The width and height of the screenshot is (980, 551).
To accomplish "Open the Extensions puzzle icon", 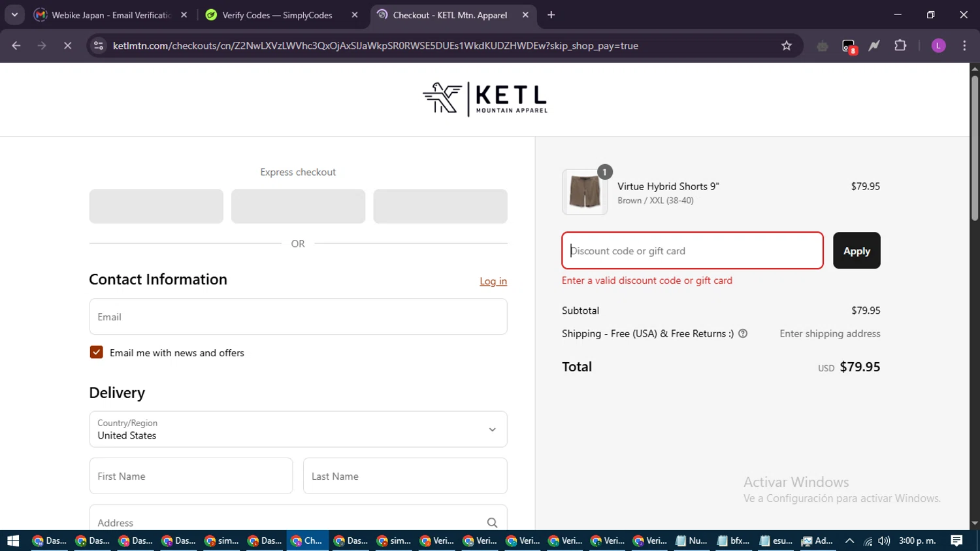I will point(900,46).
